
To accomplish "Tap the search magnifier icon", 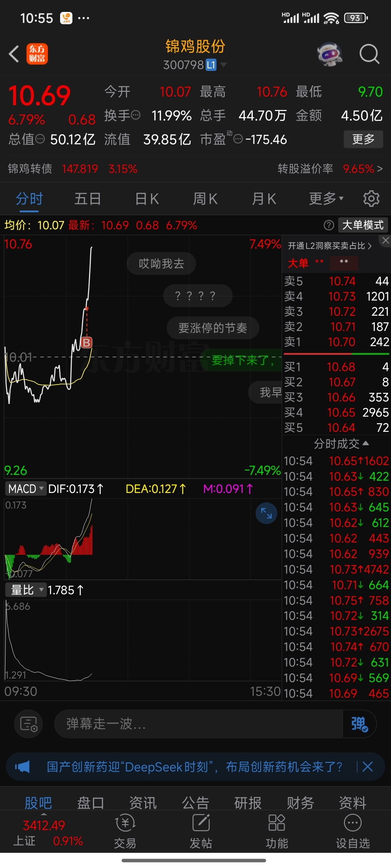I will 369,54.
